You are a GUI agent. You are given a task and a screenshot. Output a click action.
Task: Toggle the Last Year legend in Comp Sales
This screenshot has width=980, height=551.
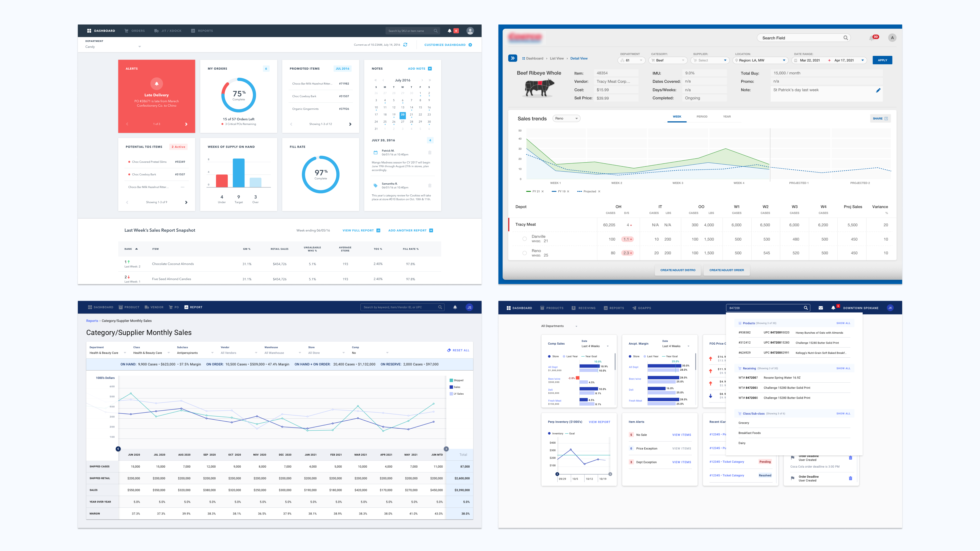(570, 356)
